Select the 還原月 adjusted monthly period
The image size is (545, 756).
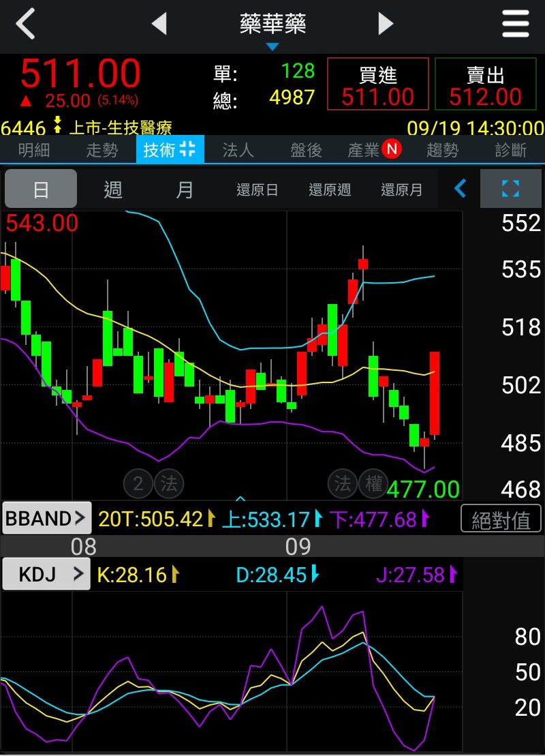click(401, 190)
